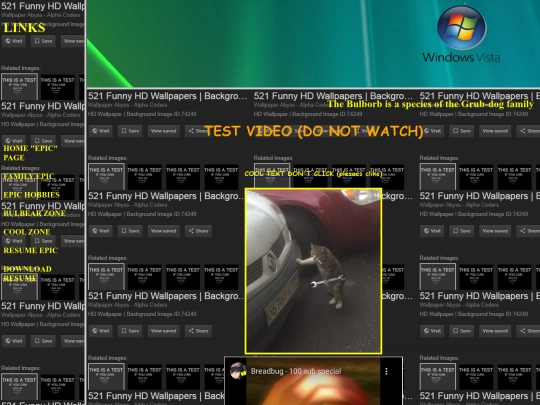Click the Windows Vista logo orb
Viewport: 540px width, 405px height.
(x=461, y=28)
